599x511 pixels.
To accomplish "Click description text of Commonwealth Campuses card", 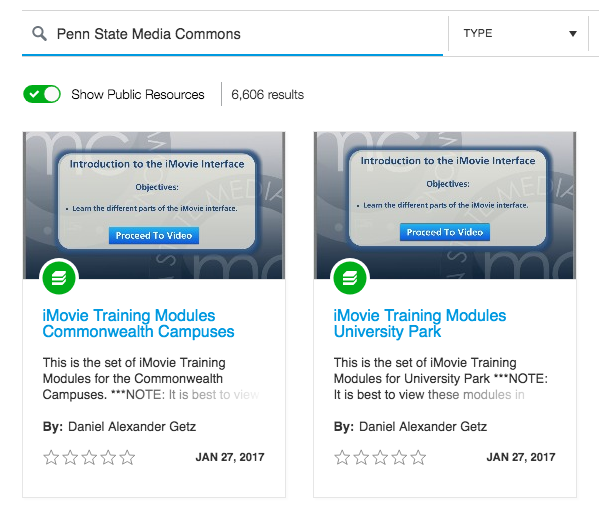I will coord(151,378).
